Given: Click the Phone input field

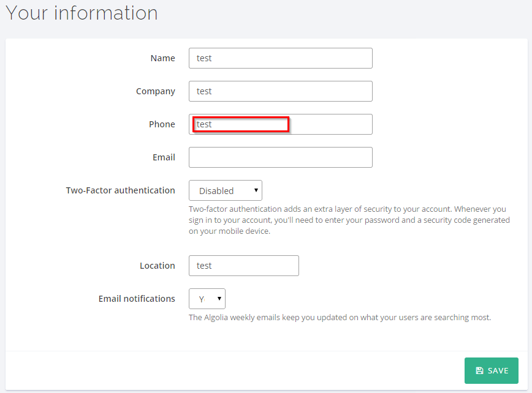Looking at the screenshot, I should click(281, 124).
